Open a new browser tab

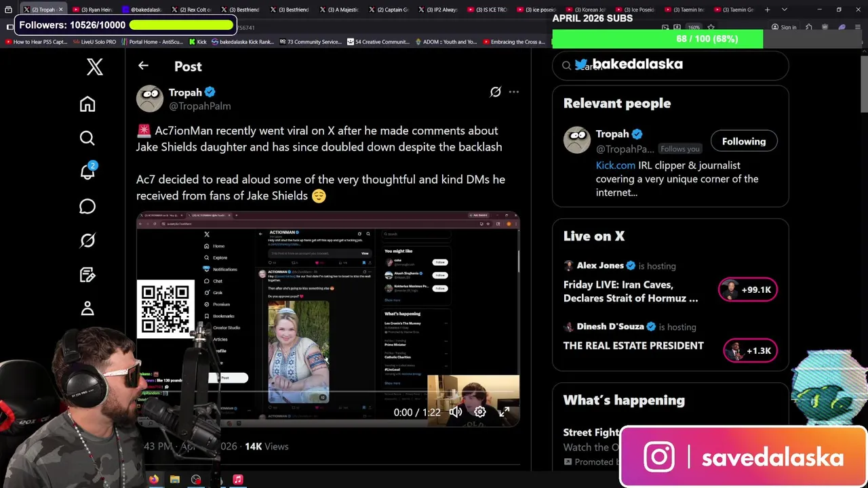point(767,9)
